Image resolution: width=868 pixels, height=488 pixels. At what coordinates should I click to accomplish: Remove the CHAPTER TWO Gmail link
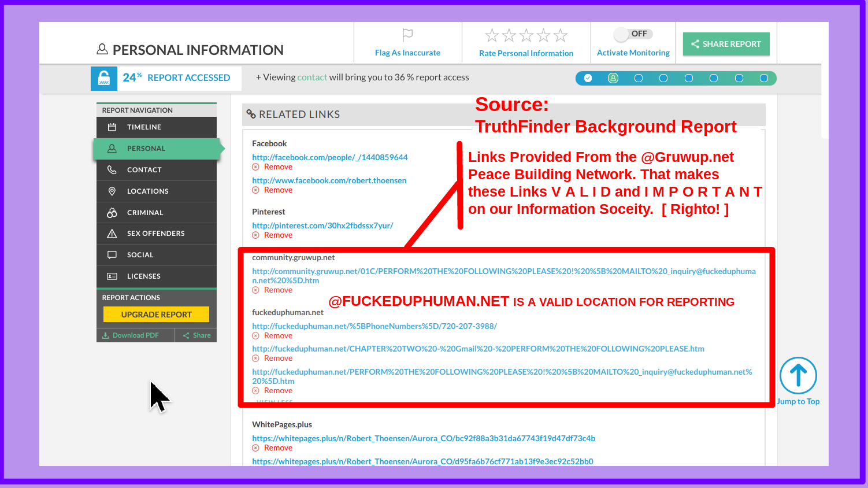(x=272, y=358)
